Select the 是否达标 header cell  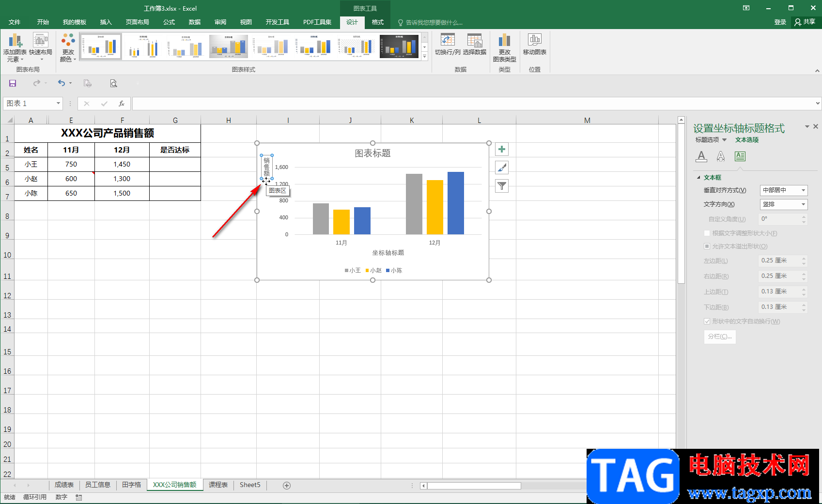click(x=175, y=150)
